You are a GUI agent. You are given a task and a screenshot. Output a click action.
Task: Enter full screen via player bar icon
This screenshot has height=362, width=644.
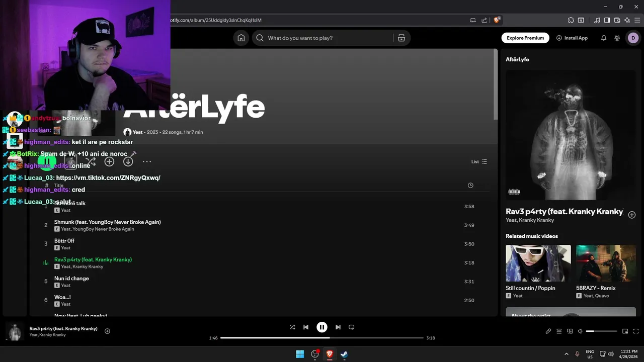coord(636,331)
